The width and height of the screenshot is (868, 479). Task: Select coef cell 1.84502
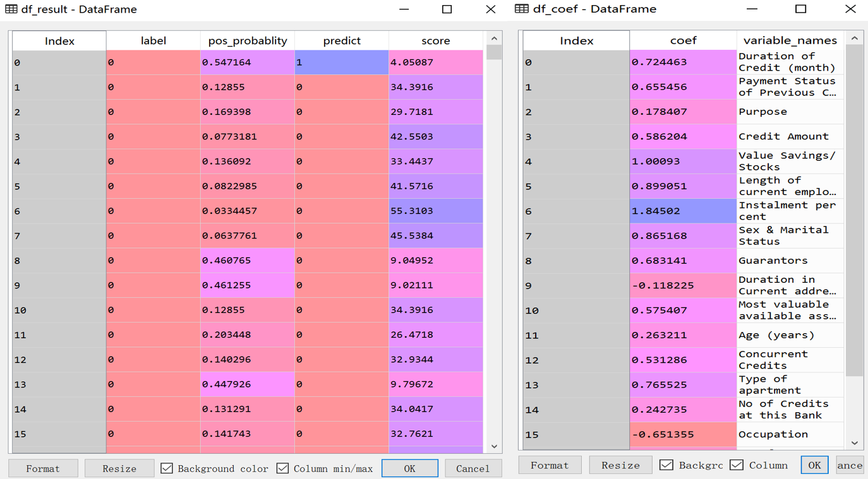pos(683,211)
